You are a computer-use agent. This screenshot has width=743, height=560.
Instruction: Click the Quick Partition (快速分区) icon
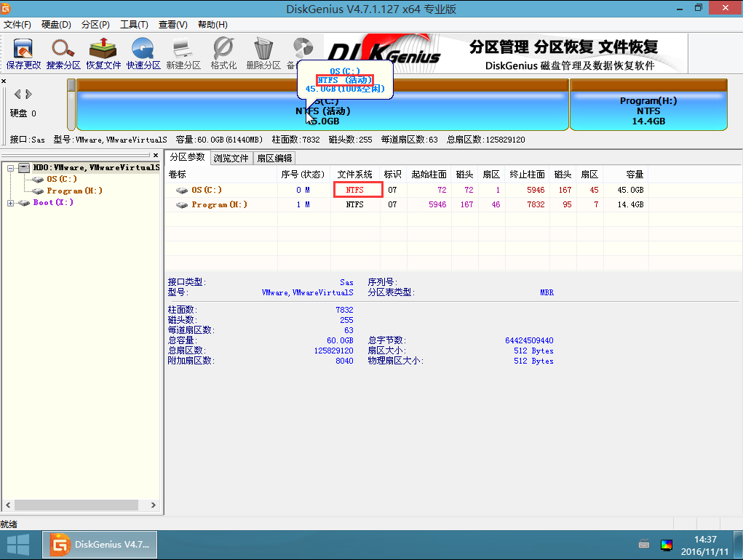(x=143, y=54)
